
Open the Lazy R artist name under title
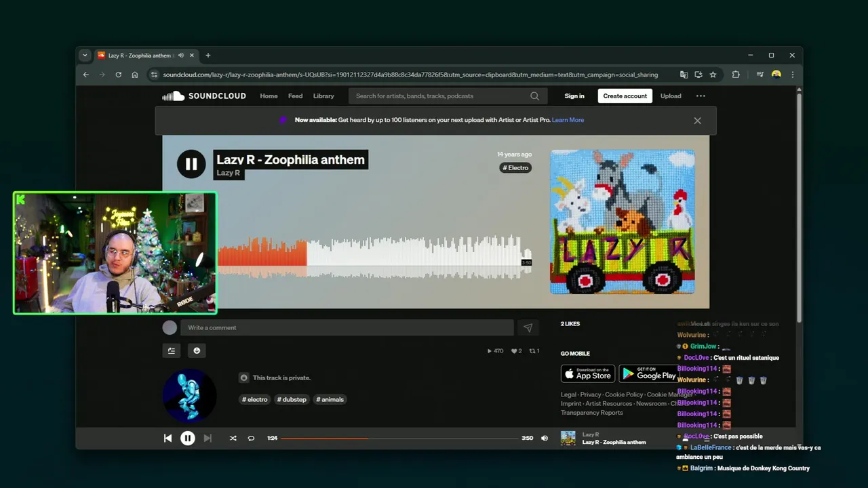tap(228, 173)
